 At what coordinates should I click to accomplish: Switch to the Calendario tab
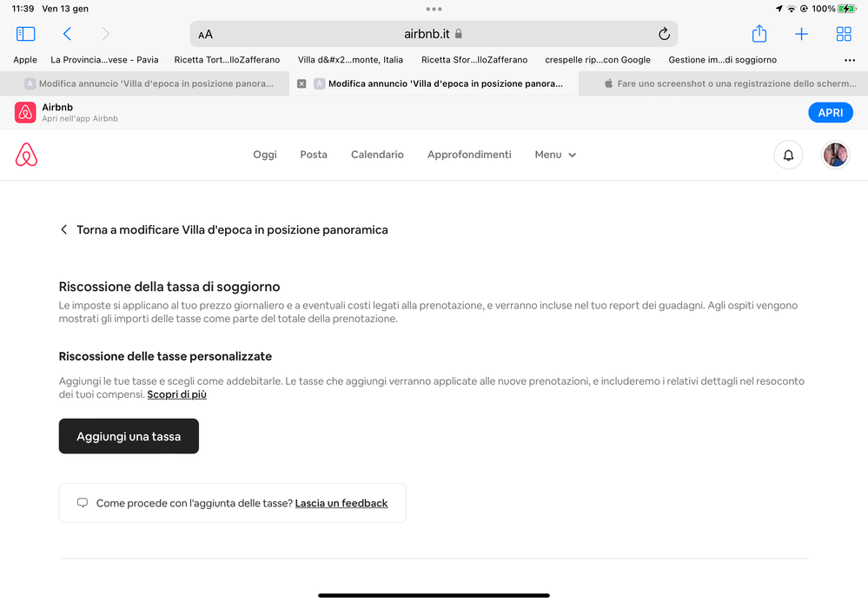point(377,155)
